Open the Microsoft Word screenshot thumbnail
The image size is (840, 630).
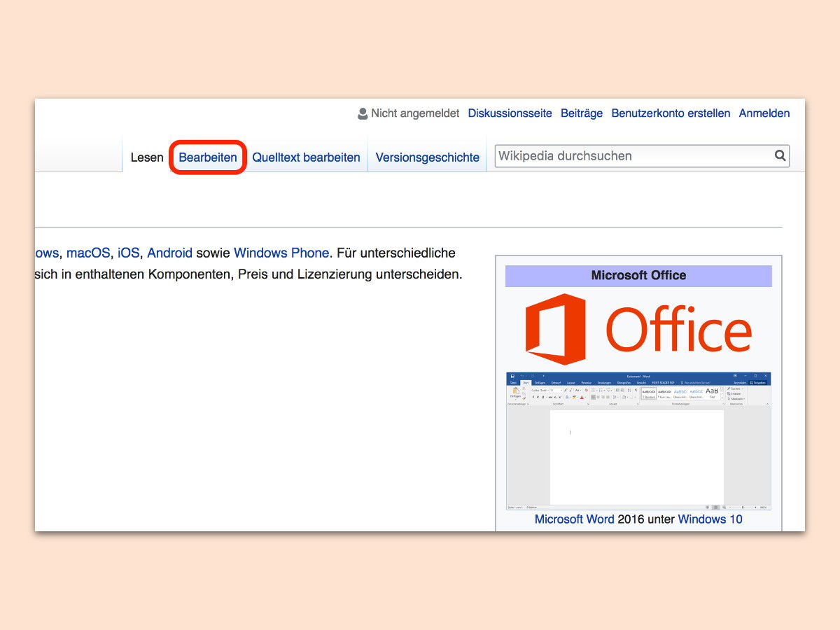pyautogui.click(x=638, y=441)
